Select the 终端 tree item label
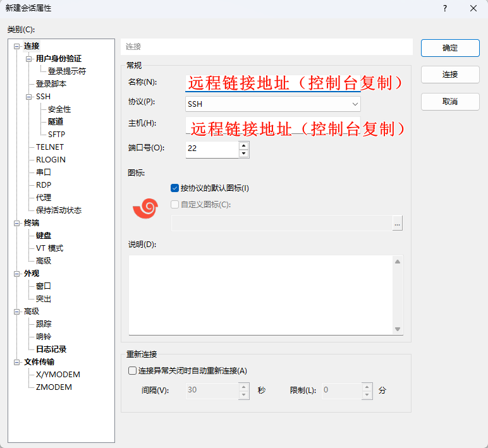 click(32, 223)
